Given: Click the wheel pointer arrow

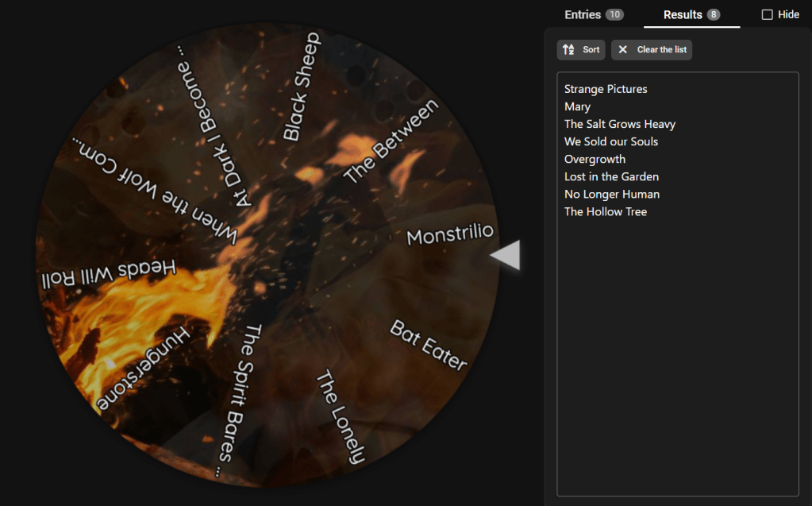Looking at the screenshot, I should [x=506, y=255].
